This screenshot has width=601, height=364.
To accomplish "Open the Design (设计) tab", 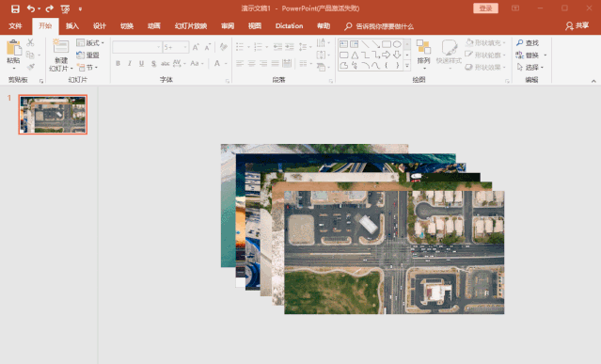I will click(x=100, y=26).
